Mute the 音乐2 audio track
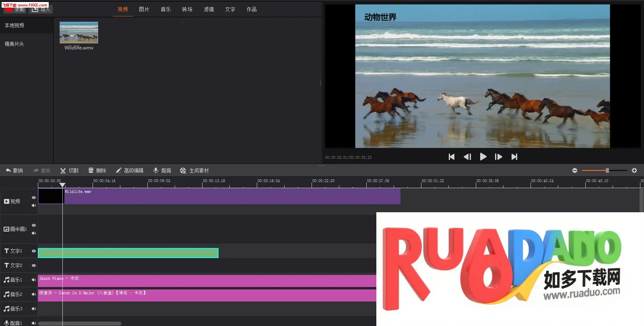 point(34,294)
